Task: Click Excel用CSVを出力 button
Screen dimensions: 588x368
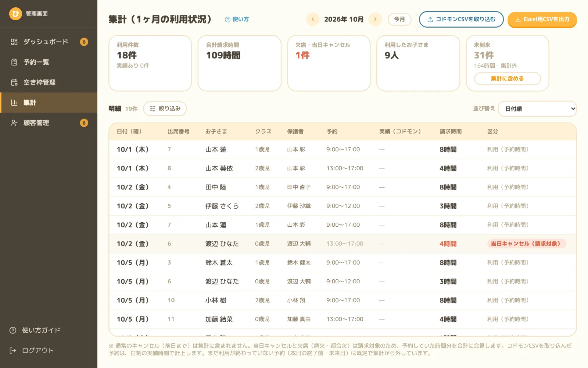Action: [542, 20]
